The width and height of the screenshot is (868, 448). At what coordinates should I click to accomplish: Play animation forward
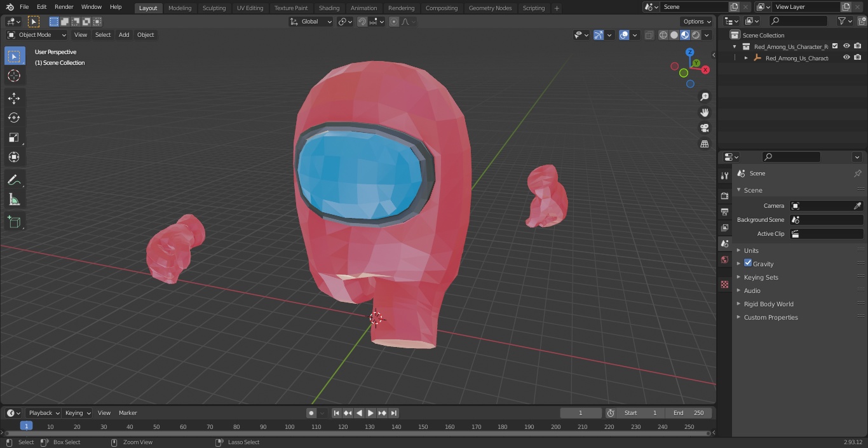pos(370,413)
